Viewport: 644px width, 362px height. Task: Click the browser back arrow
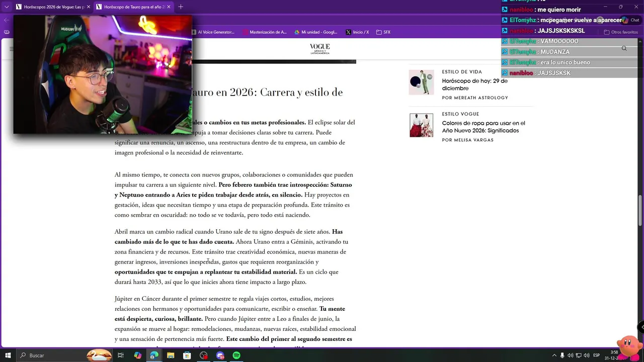click(x=6, y=21)
